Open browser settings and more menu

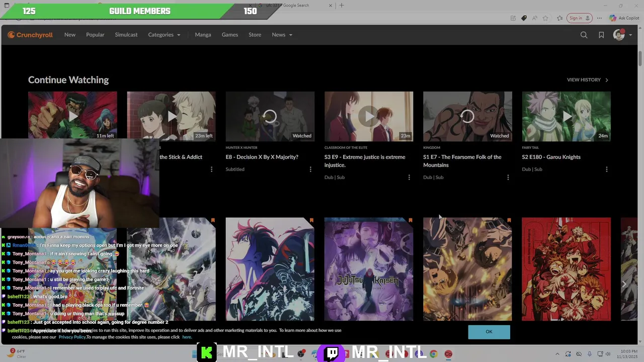pos(599,18)
